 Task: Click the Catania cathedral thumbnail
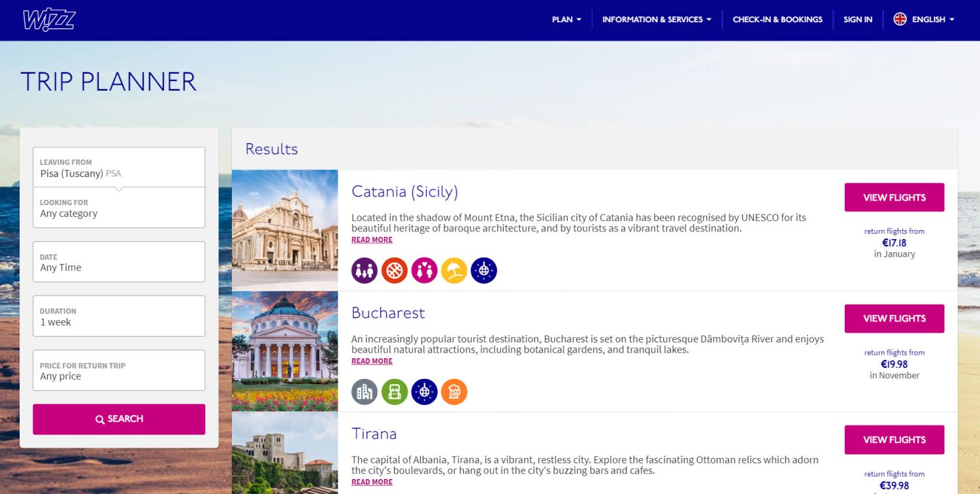[x=285, y=230]
